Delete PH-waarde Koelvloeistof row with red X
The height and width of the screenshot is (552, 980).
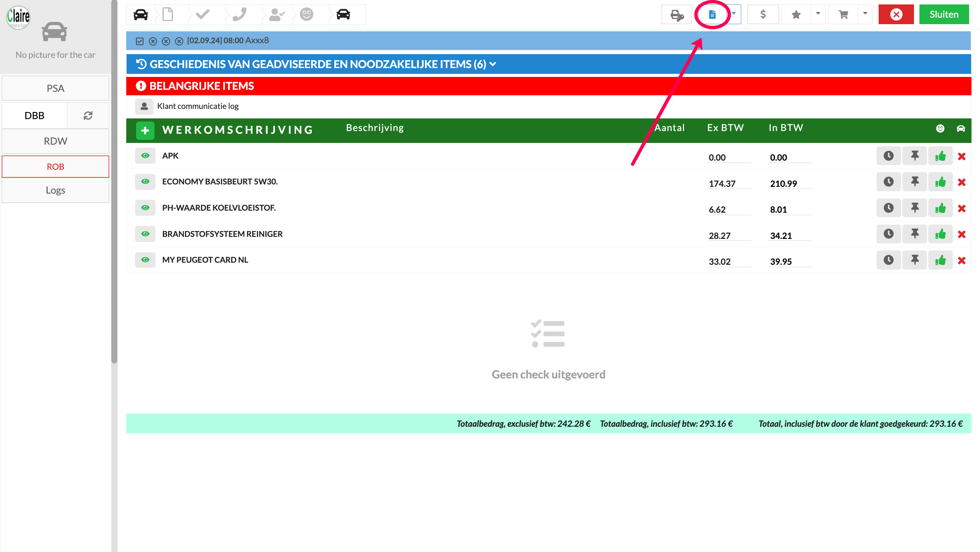tap(961, 209)
